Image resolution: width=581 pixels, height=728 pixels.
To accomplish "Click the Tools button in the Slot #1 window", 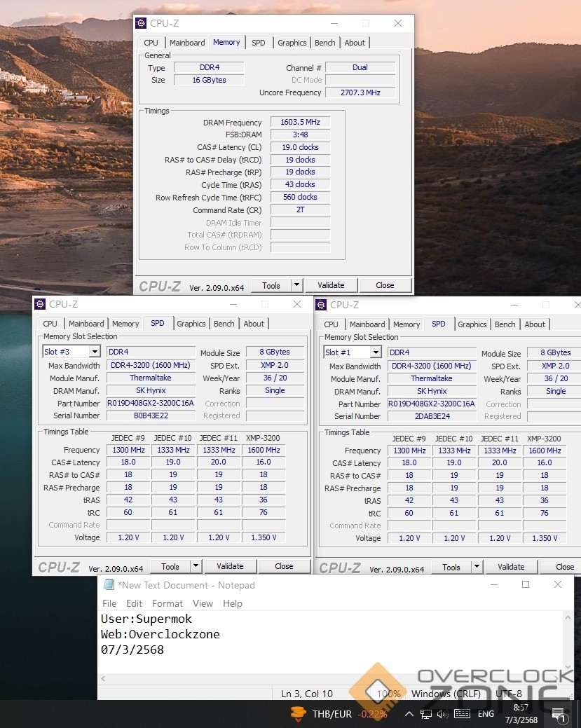I will [x=451, y=567].
